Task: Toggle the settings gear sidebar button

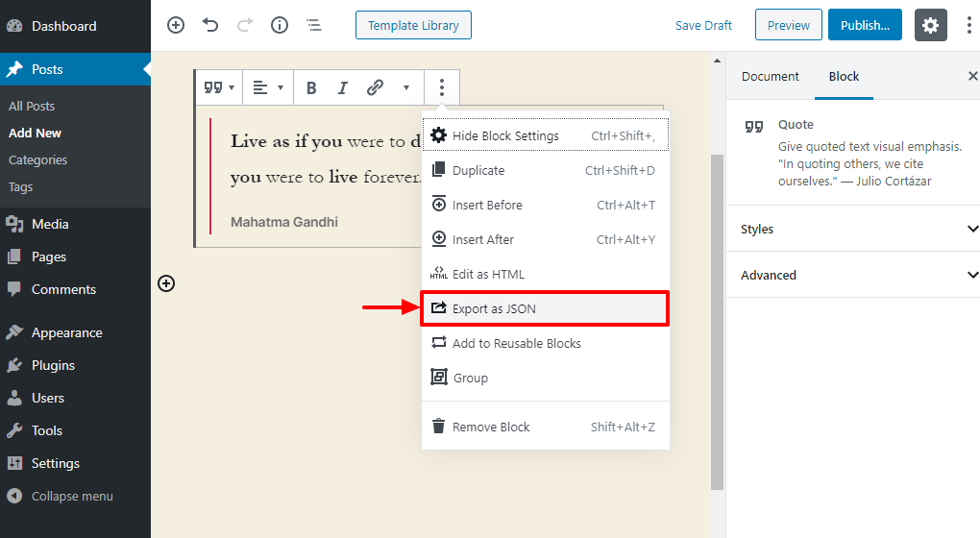Action: pyautogui.click(x=930, y=26)
